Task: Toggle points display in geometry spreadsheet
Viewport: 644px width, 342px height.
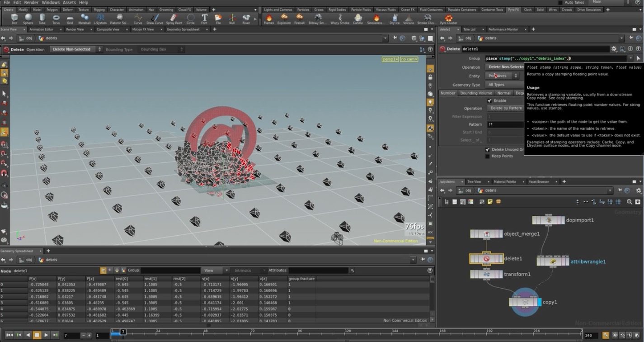Action: tap(103, 271)
